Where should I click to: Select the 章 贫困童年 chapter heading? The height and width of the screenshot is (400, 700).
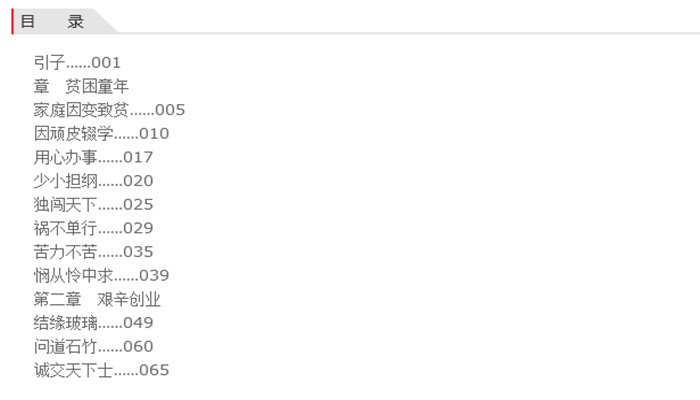click(x=81, y=86)
